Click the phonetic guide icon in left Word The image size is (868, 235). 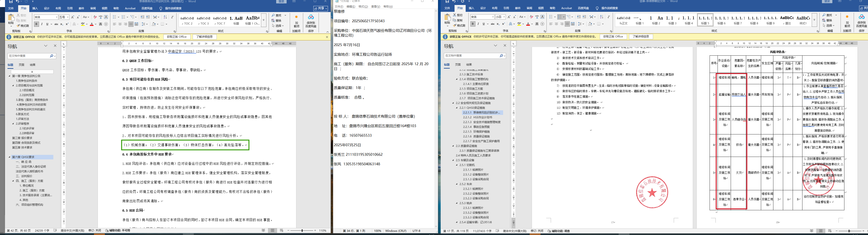[x=100, y=17]
